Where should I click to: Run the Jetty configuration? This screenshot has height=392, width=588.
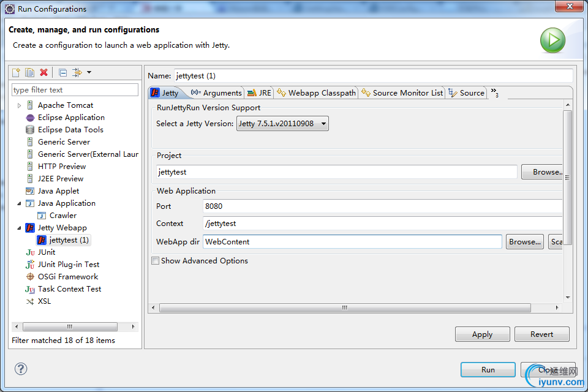pyautogui.click(x=488, y=370)
